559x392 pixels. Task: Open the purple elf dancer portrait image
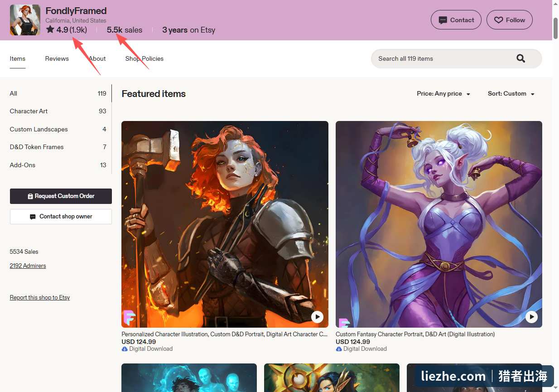(x=439, y=224)
